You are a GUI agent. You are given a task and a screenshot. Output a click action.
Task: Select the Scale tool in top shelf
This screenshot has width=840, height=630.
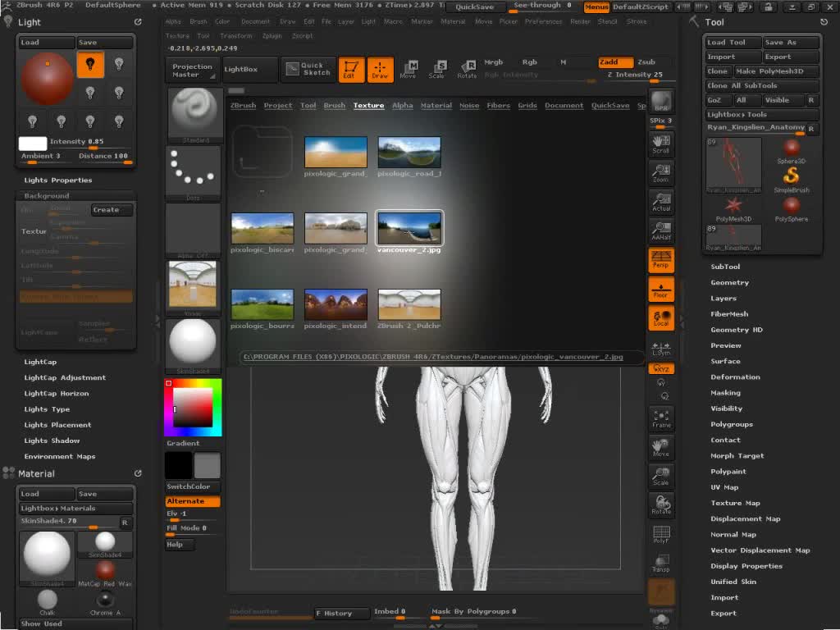(x=436, y=70)
